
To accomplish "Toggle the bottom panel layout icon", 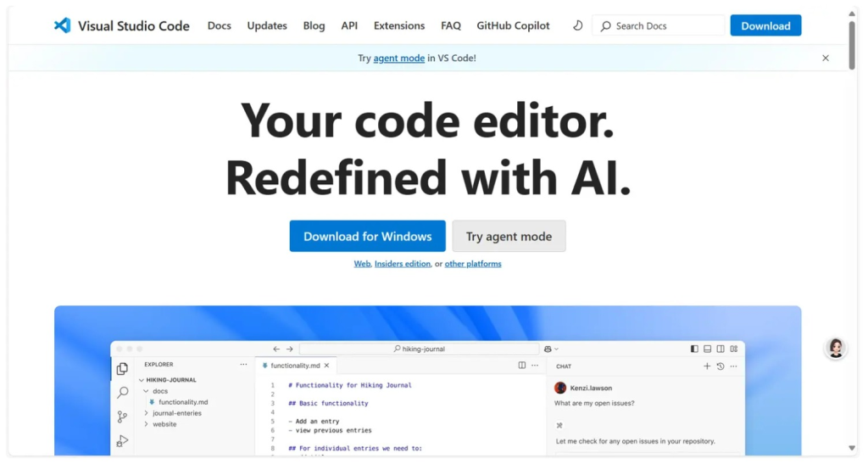I will tap(708, 349).
